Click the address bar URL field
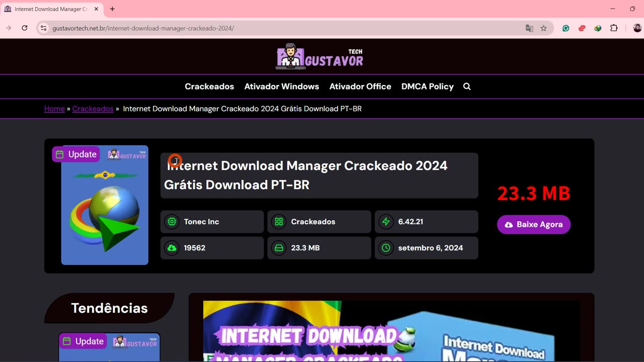This screenshot has width=644, height=362. coord(287,28)
